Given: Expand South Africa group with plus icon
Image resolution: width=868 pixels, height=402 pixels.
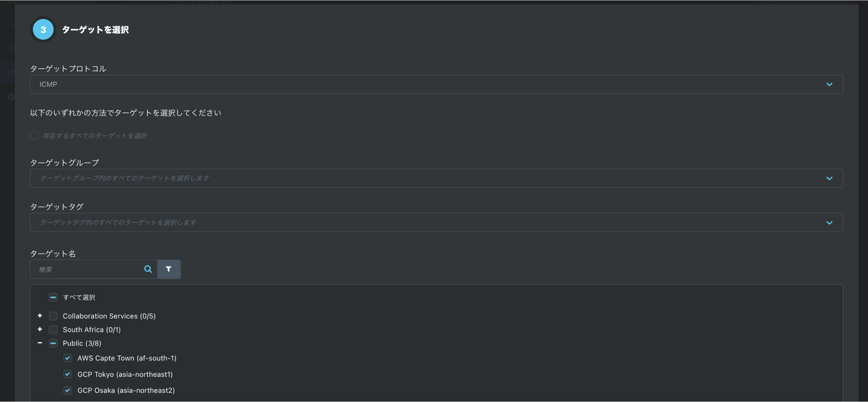Looking at the screenshot, I should point(40,329).
